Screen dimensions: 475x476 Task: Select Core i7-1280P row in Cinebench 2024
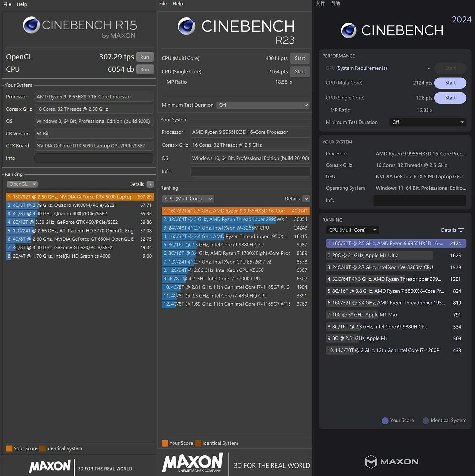click(x=396, y=350)
